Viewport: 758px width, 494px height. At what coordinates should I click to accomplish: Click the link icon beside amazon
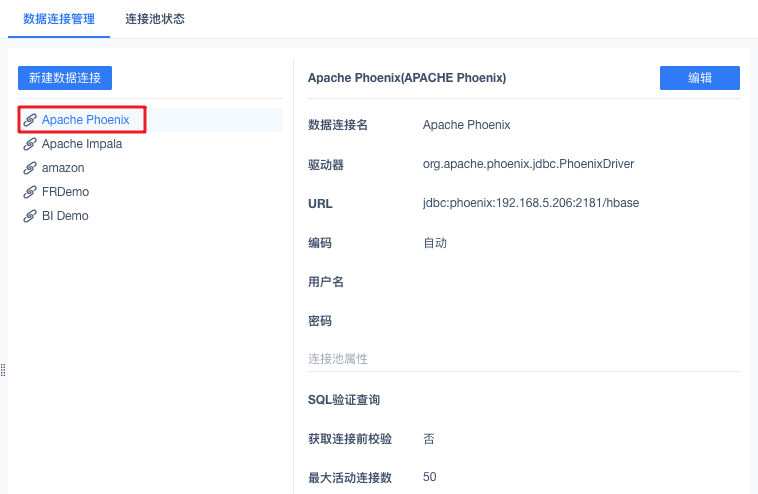point(30,168)
